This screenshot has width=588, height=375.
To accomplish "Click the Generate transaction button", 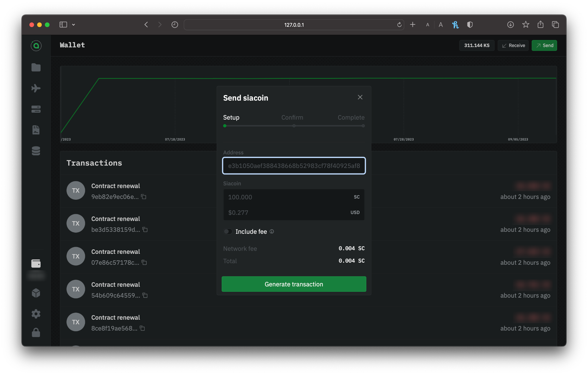I will click(x=294, y=284).
